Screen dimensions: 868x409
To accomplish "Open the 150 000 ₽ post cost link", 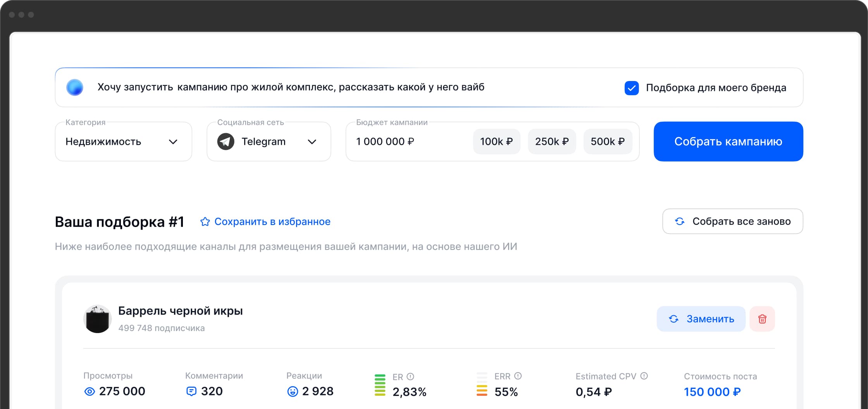I will tap(712, 392).
